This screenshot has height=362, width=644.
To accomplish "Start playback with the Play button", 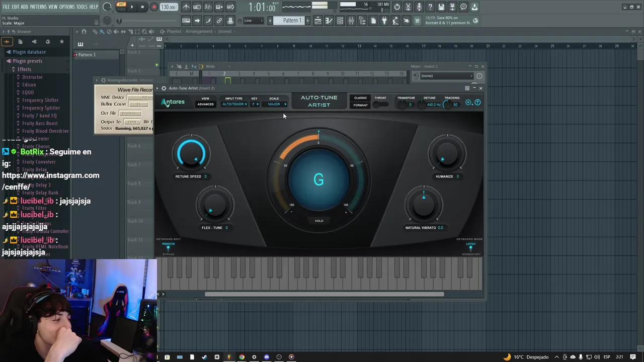I will pyautogui.click(x=132, y=7).
